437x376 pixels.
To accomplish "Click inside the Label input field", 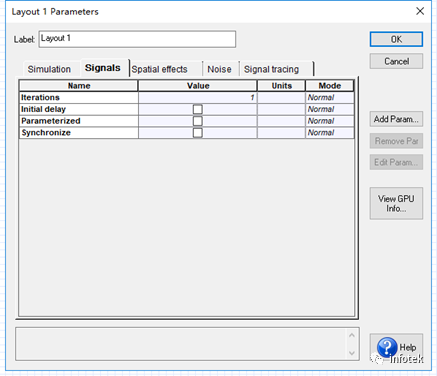I will coord(137,39).
